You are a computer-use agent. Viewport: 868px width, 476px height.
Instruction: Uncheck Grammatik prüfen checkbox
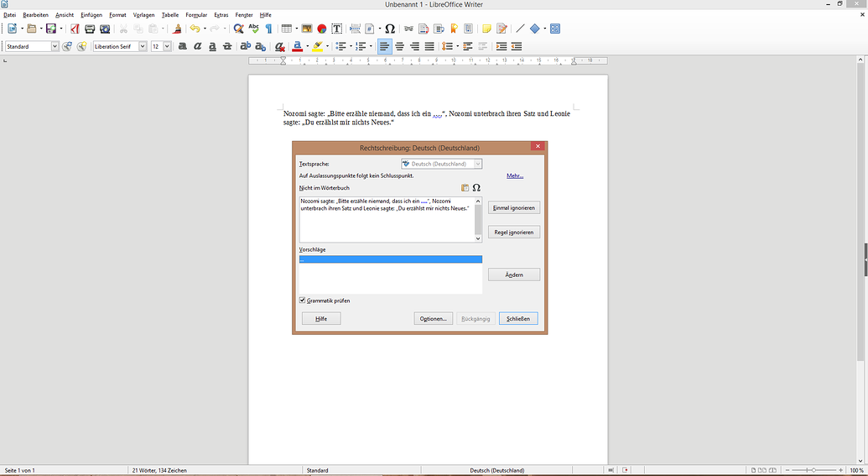pyautogui.click(x=302, y=301)
